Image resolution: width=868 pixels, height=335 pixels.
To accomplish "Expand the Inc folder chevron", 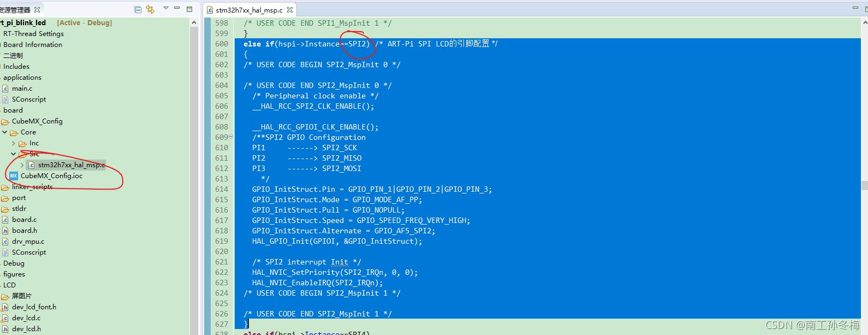I will (x=14, y=143).
